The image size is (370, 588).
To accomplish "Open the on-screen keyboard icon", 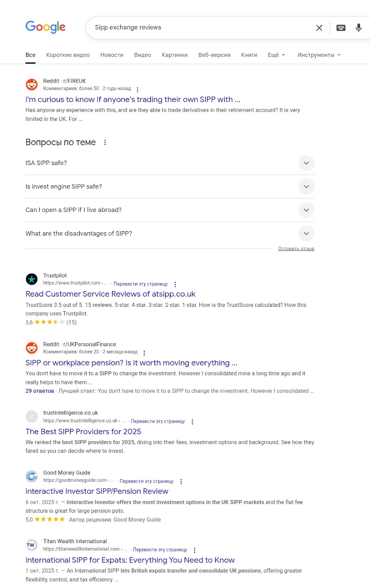I will point(341,28).
